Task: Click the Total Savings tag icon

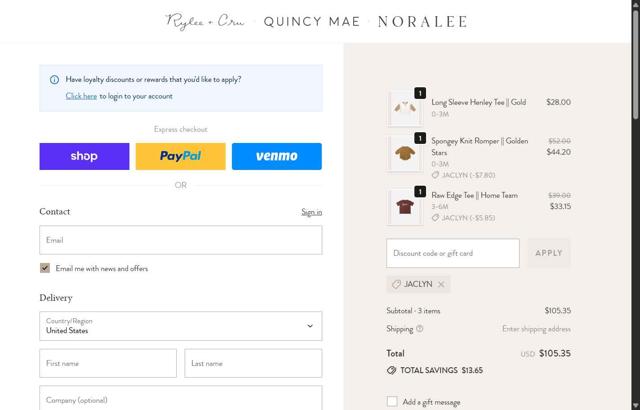Action: point(391,370)
